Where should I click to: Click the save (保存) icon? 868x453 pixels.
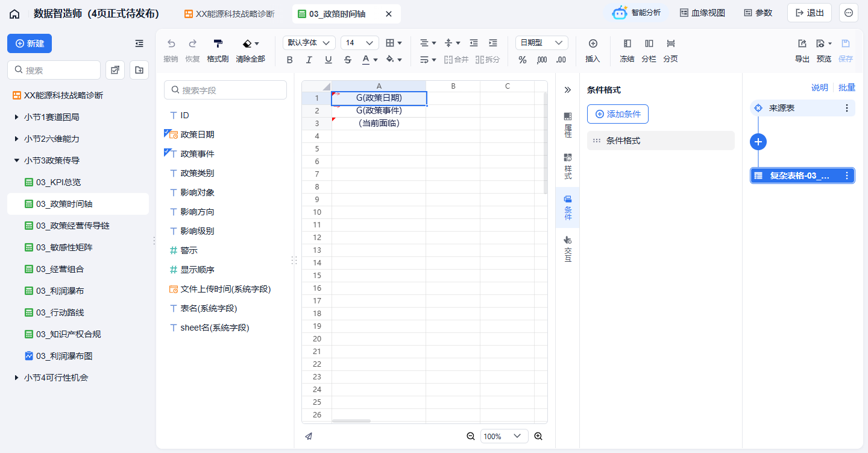[846, 43]
